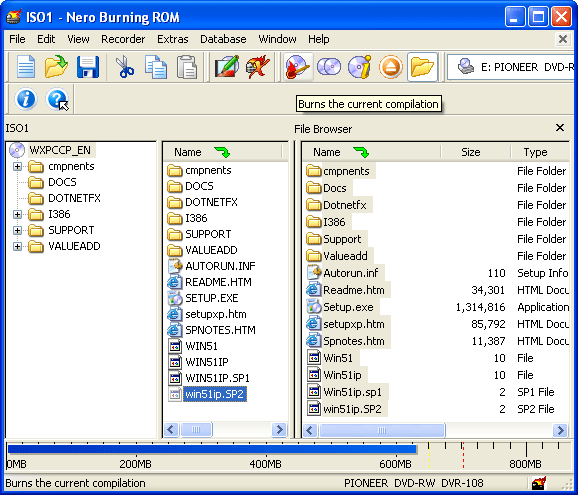Select Dotnetfx folder in File Browser
The image size is (578, 495).
click(x=345, y=205)
